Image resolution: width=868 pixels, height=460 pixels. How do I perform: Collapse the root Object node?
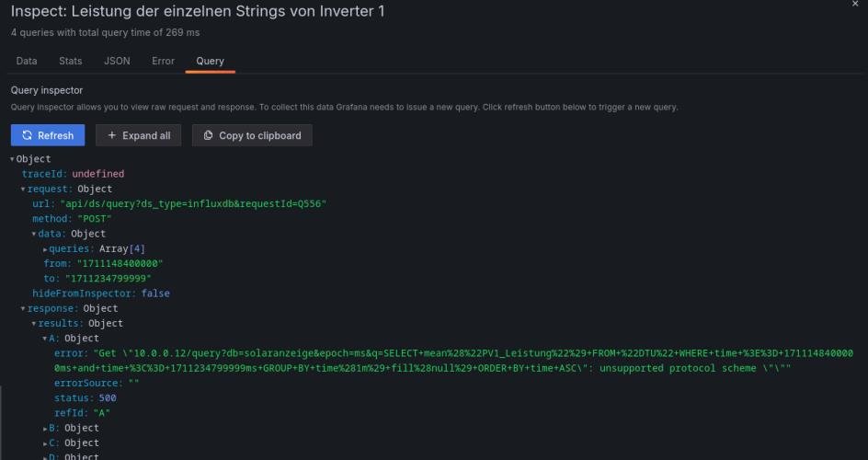13,159
